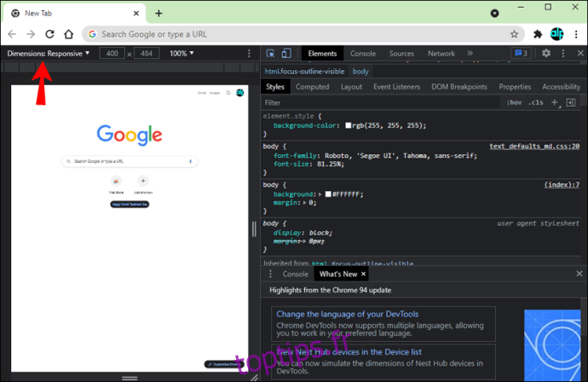Select the Layout subtab
This screenshot has width=588, height=382.
[x=351, y=87]
